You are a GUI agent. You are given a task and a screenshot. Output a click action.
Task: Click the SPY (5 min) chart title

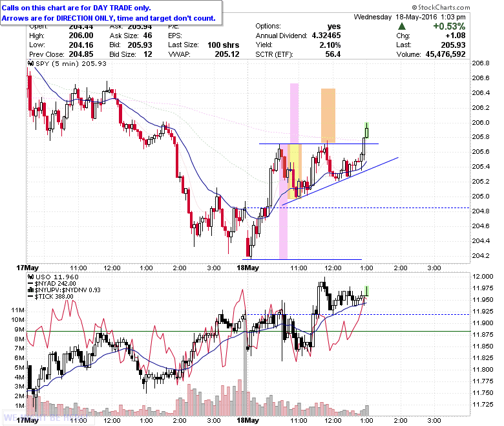(70, 63)
